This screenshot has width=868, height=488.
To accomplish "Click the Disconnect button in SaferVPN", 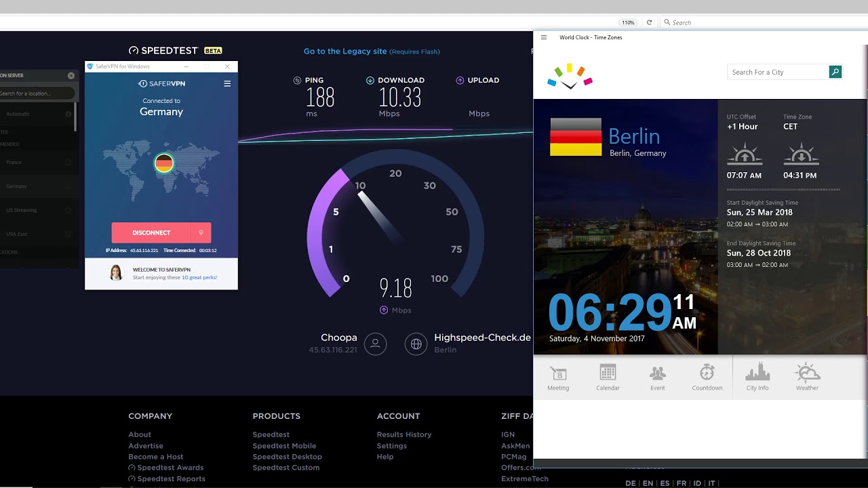I will point(151,232).
